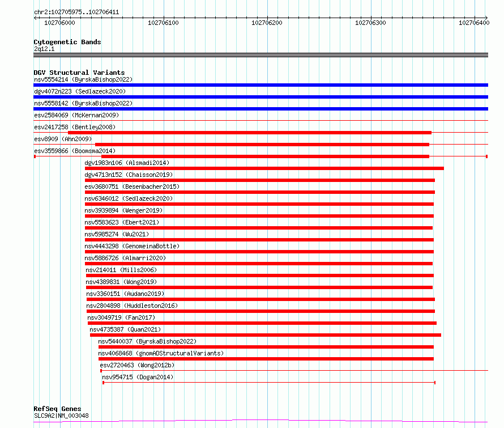Click ruler position 102706300
The width and height of the screenshot is (504, 428).
point(370,23)
